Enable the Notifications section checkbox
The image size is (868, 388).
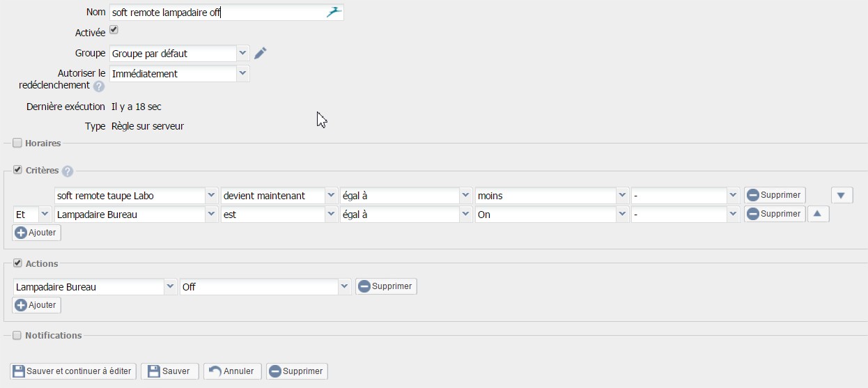[17, 335]
